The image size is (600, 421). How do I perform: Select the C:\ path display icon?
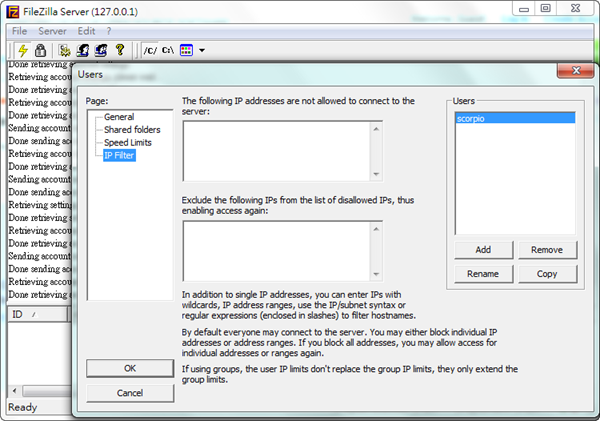168,50
